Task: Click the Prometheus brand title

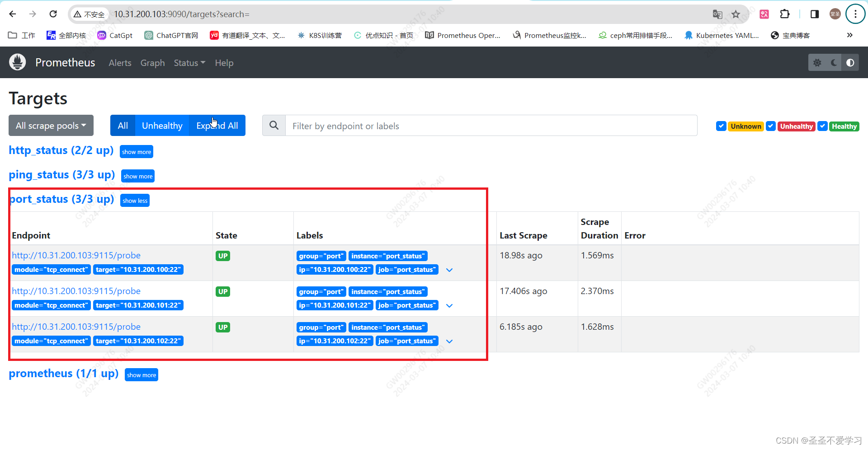Action: coord(65,62)
